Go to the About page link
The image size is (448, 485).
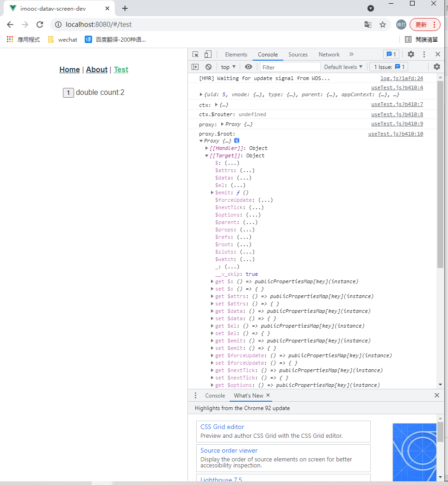(97, 69)
